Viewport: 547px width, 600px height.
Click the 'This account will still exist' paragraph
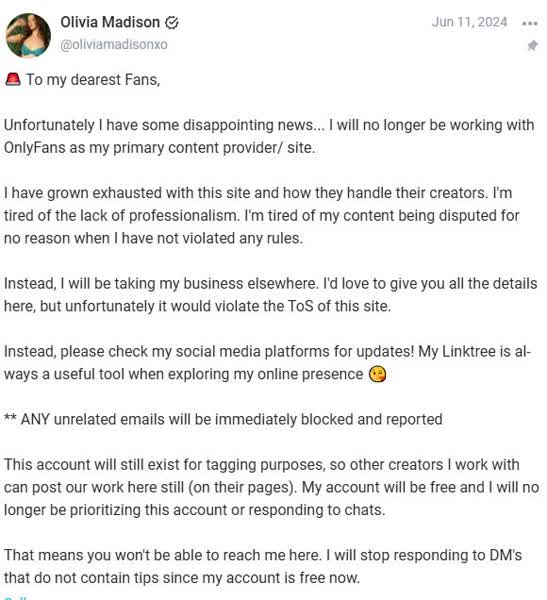[271, 487]
